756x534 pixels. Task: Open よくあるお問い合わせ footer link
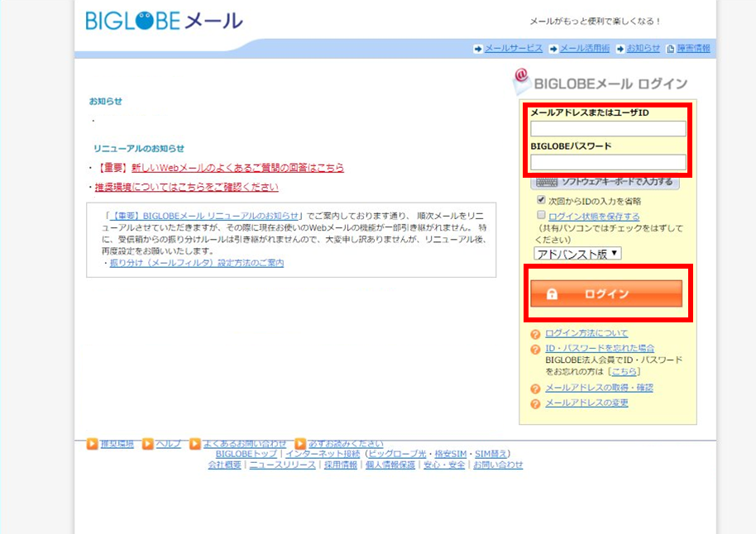coord(245,444)
